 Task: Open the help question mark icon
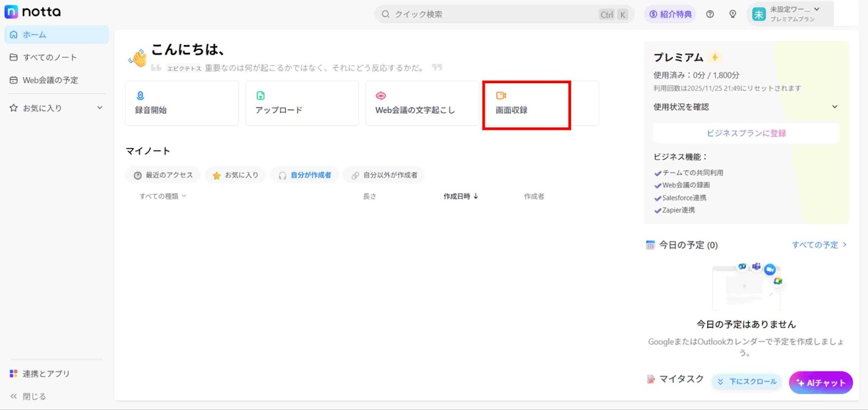(x=710, y=14)
